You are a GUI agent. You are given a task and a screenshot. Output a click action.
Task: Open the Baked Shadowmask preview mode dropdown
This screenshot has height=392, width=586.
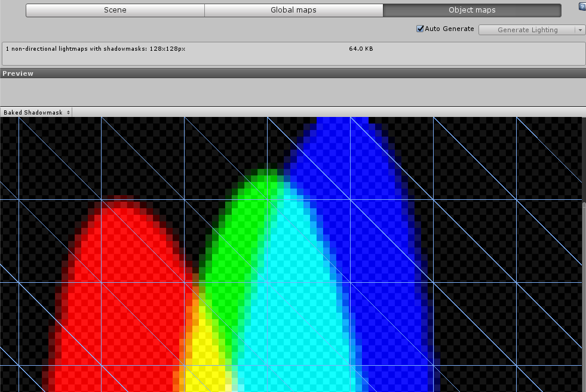(x=36, y=112)
